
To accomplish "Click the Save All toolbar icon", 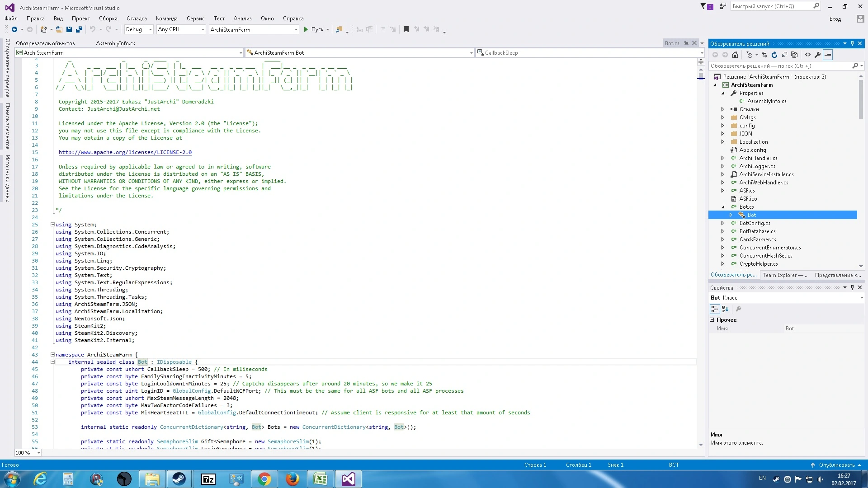I will point(79,29).
